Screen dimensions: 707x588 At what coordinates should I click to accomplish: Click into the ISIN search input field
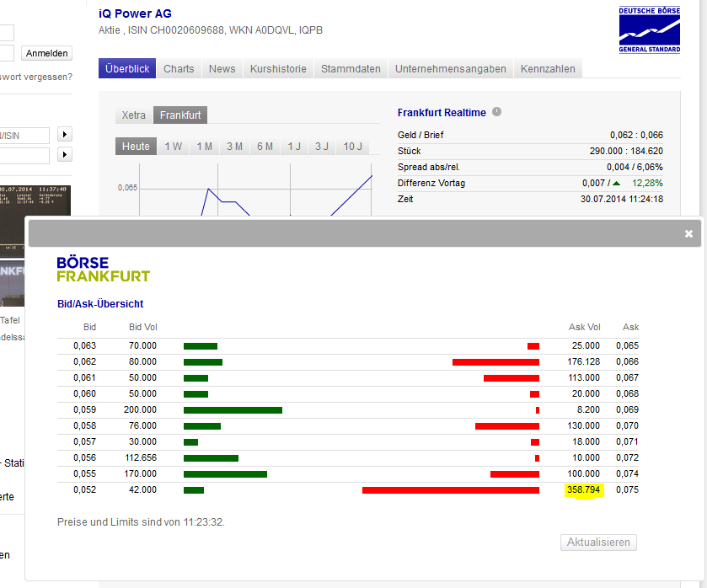[x=24, y=136]
